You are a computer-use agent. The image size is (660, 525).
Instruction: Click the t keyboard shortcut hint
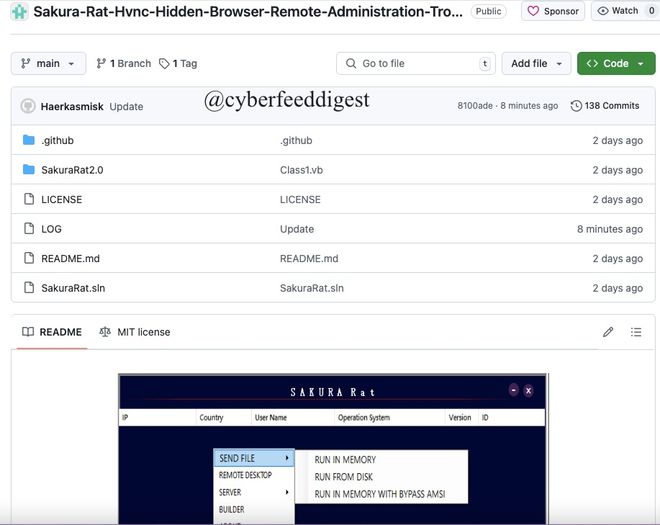click(x=485, y=64)
